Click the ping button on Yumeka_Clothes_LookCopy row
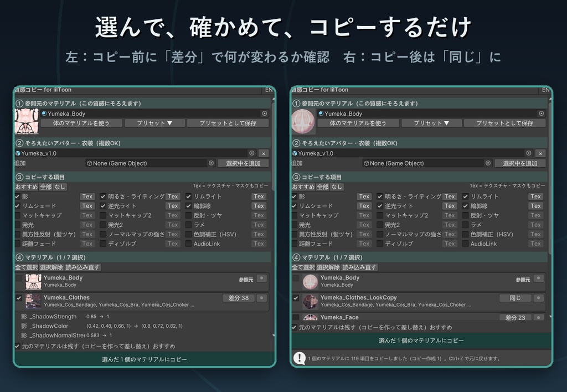This screenshot has height=392, width=567. point(538,298)
